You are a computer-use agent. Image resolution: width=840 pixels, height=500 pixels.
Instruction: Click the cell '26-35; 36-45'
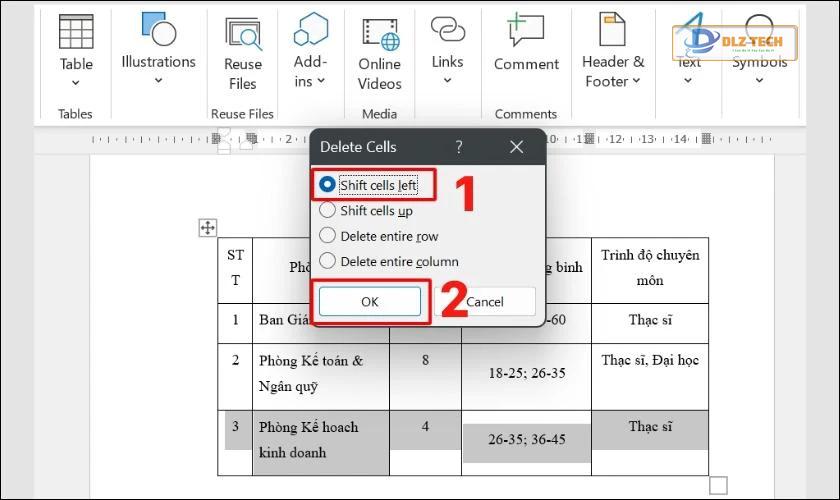click(x=527, y=443)
